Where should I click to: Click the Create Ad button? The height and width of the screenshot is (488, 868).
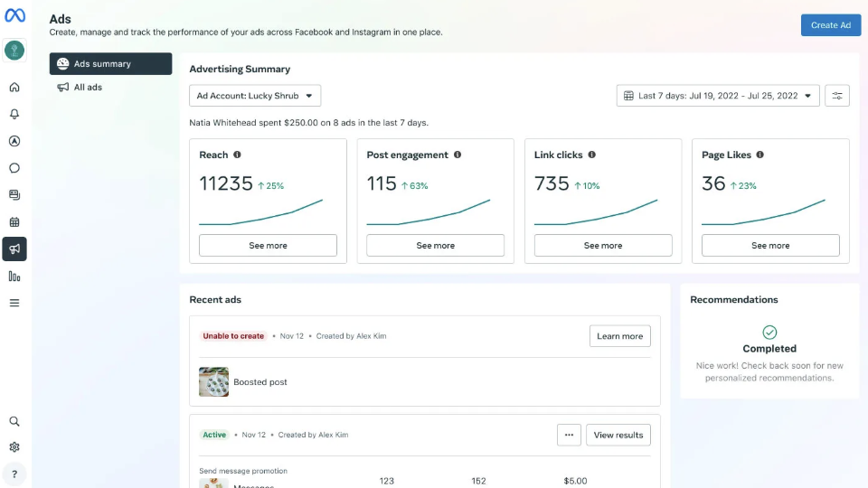(x=831, y=25)
